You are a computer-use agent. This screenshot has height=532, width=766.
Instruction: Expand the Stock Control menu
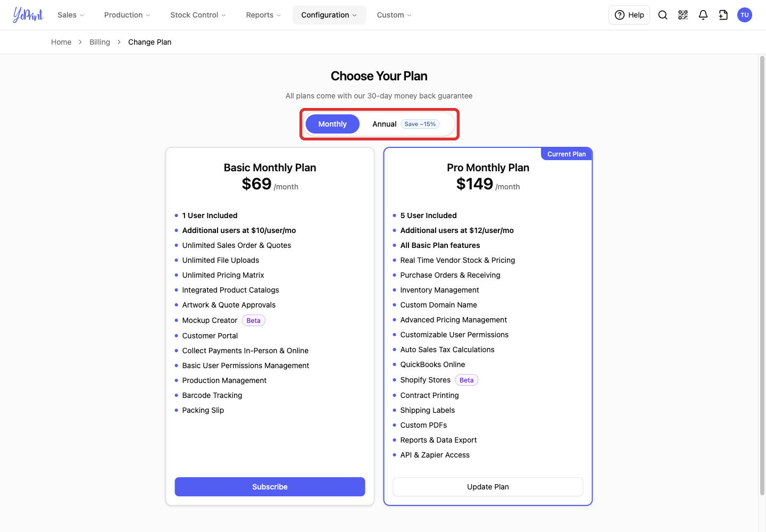198,15
